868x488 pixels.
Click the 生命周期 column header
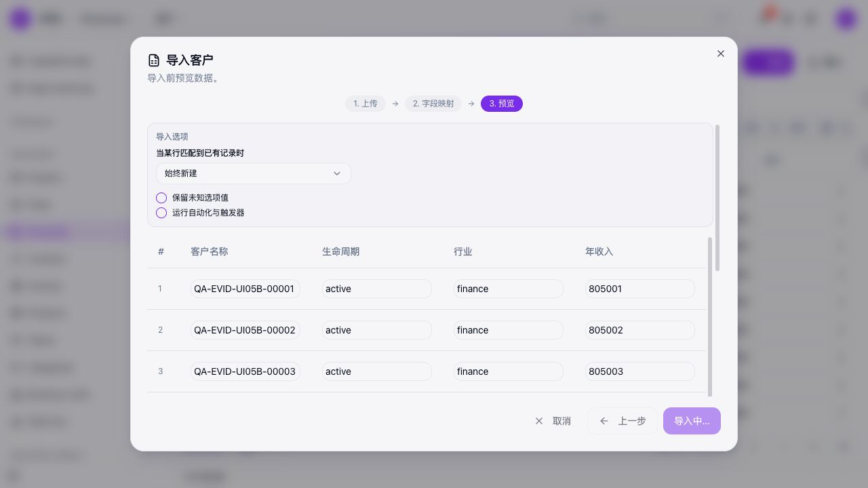pyautogui.click(x=341, y=251)
